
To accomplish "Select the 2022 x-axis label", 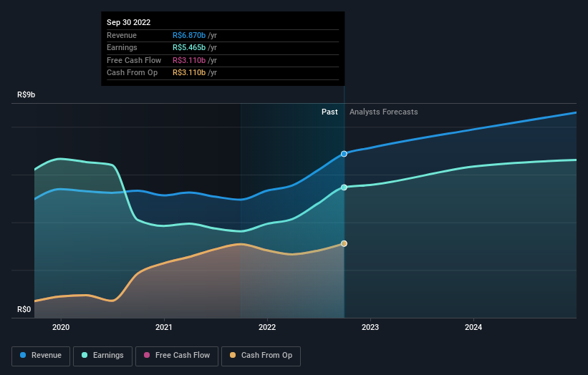I will [x=267, y=327].
